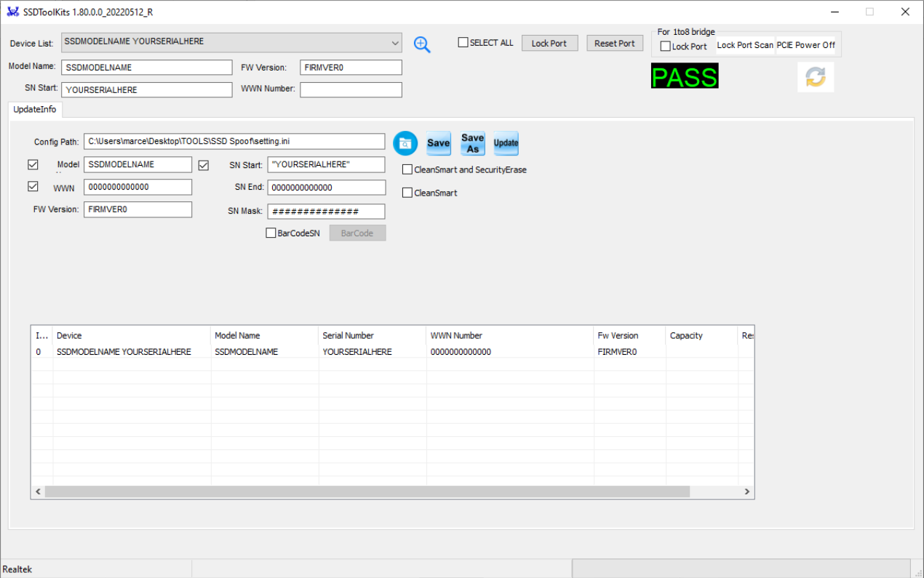Click the Device column header in table
Image resolution: width=924 pixels, height=578 pixels.
pyautogui.click(x=132, y=336)
